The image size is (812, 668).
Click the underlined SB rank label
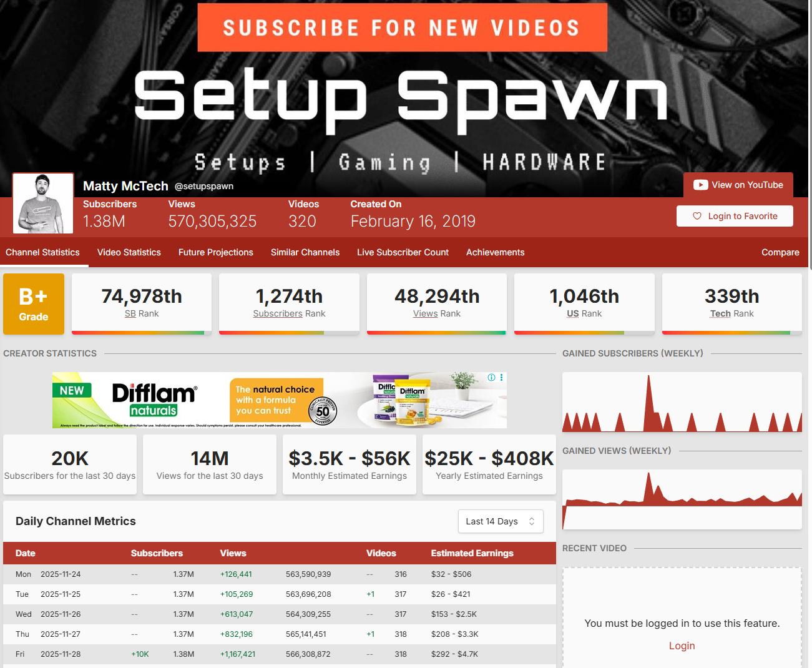coord(130,313)
